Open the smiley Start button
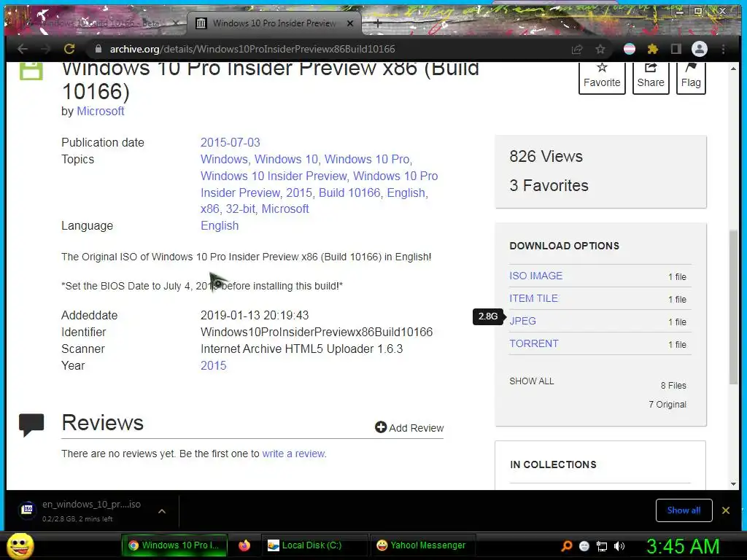The height and width of the screenshot is (560, 747). (x=20, y=545)
